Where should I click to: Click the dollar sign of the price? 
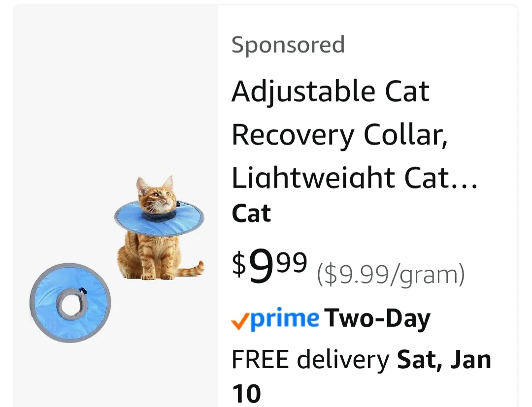[x=239, y=263]
